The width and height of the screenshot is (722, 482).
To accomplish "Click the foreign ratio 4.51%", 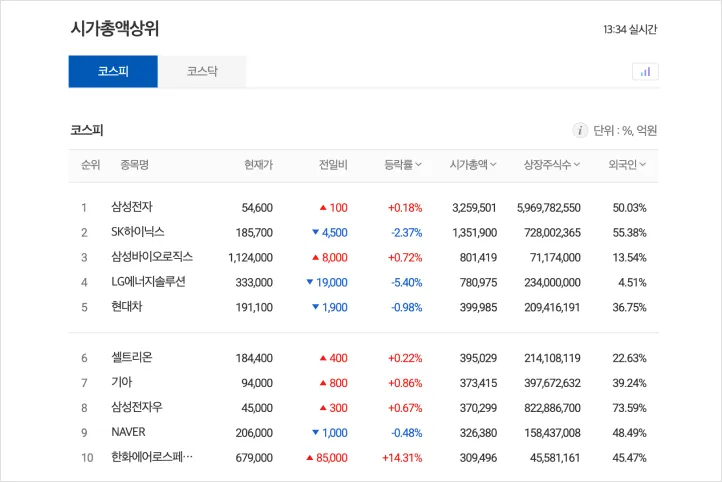I will coord(632,283).
